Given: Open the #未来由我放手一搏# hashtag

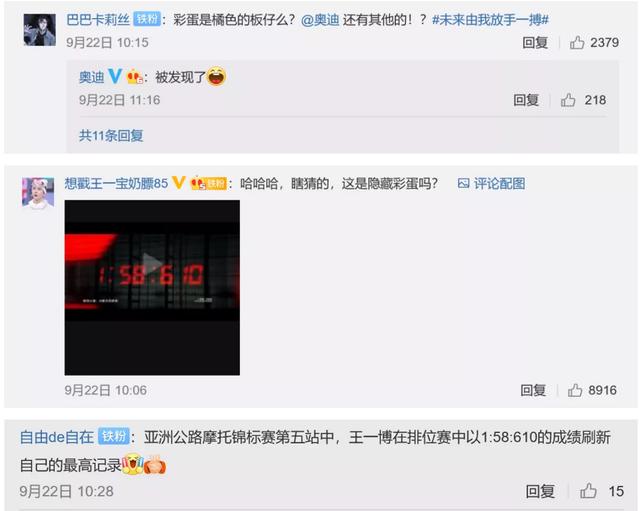Looking at the screenshot, I should [x=490, y=20].
